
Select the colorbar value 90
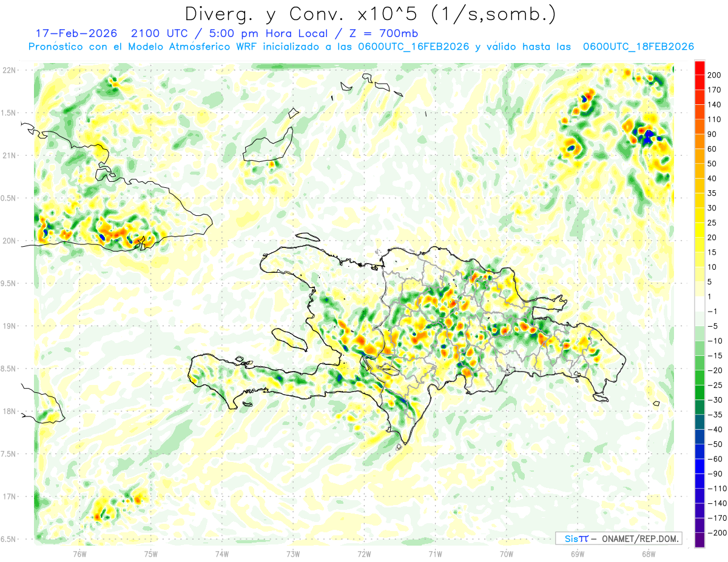[x=712, y=134]
